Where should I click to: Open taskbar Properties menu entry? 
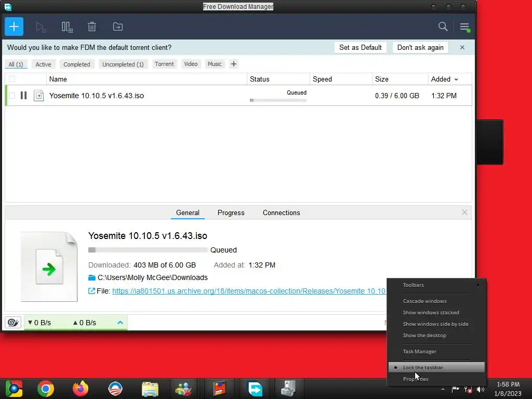[x=436, y=379]
